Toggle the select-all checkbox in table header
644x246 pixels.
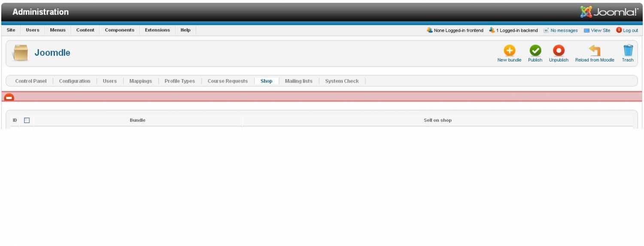click(27, 120)
